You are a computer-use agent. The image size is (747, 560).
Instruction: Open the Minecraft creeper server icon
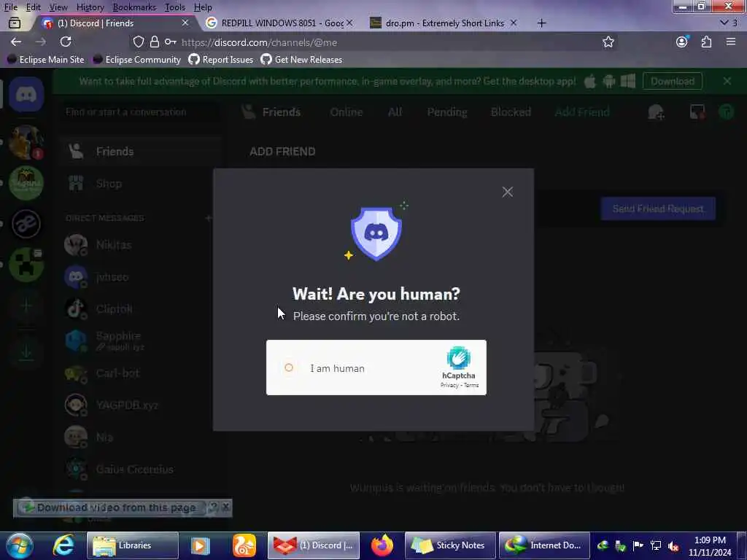coord(26,264)
